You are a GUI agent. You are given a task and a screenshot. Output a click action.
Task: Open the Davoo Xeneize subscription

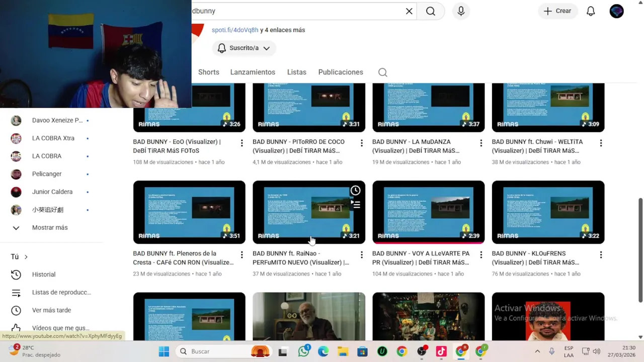pyautogui.click(x=50, y=121)
